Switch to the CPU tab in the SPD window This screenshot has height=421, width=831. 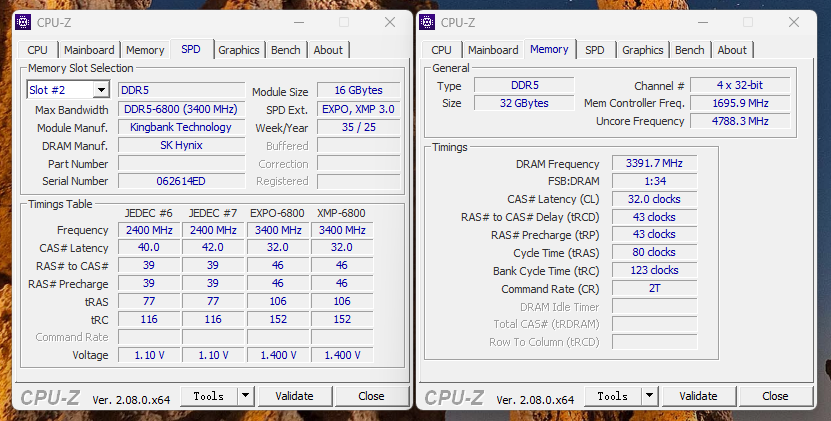click(x=37, y=50)
